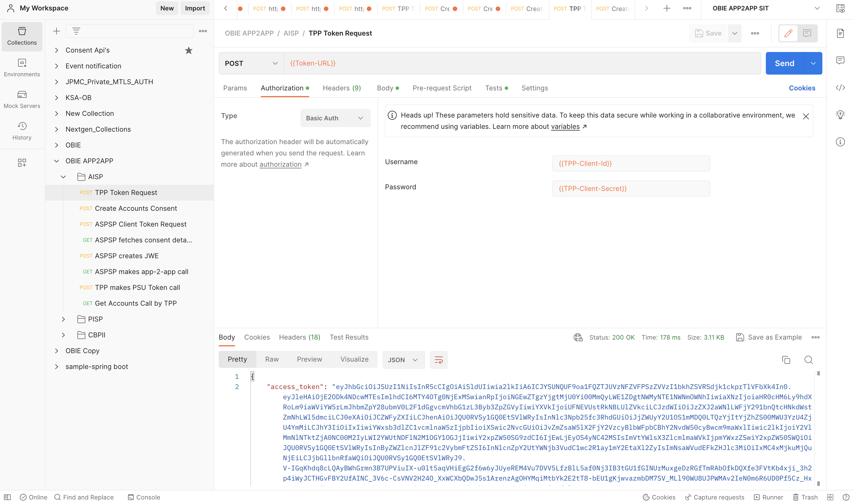
Task: Switch to the Pre-request Script tab
Action: [x=442, y=88]
